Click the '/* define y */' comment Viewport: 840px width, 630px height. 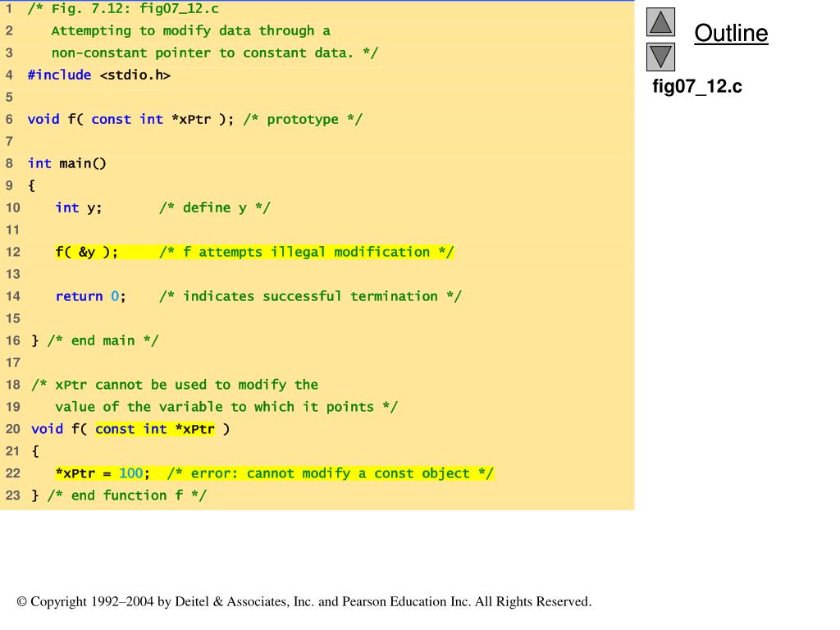(215, 208)
